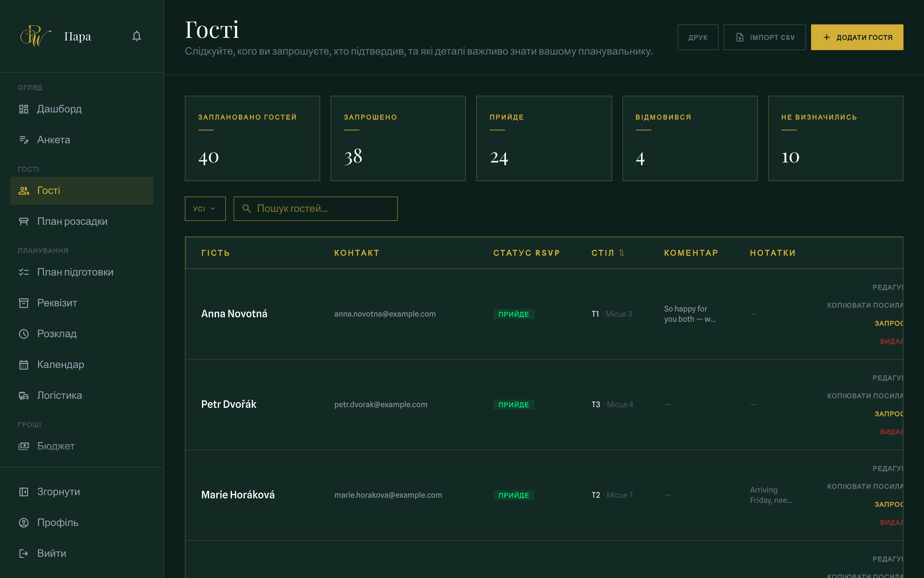Click Видалити for Marie Horáková
924x578 pixels.
click(x=892, y=522)
